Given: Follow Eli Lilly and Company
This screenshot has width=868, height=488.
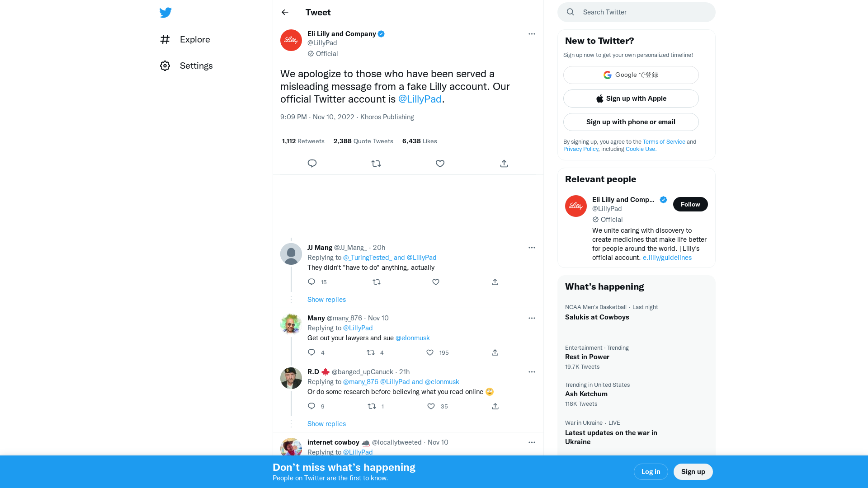Looking at the screenshot, I should point(690,204).
